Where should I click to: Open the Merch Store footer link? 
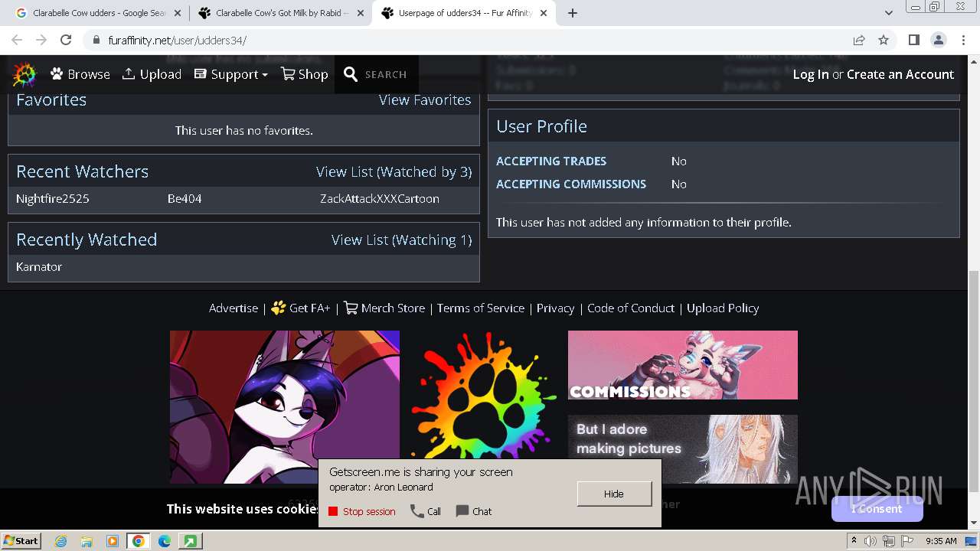pos(384,308)
